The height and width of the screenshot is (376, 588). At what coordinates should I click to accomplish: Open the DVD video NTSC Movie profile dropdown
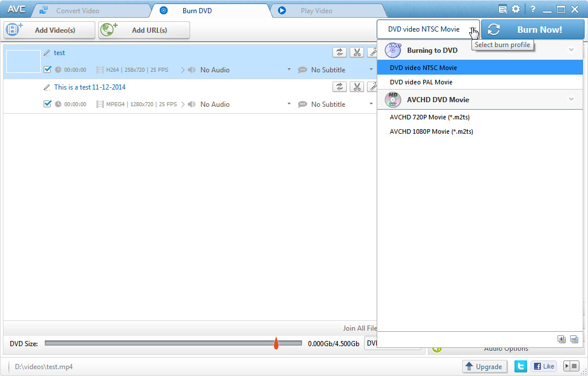428,29
